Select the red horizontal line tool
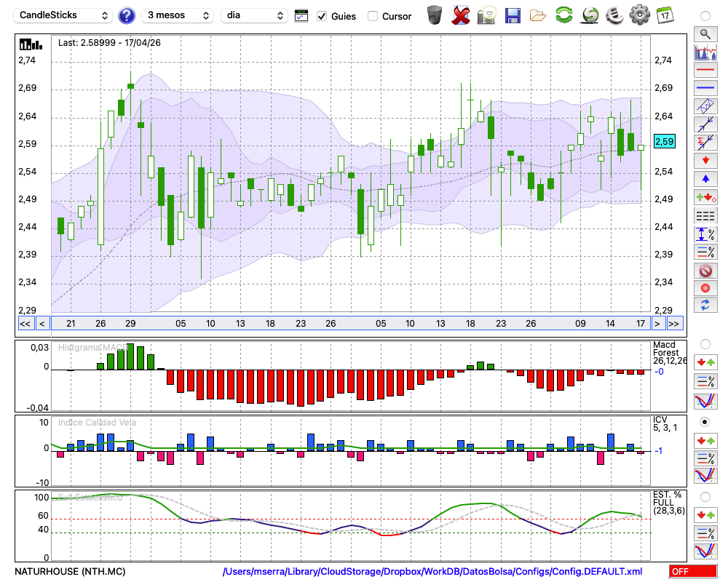Screen dimensions: 728x582 pos(705,70)
